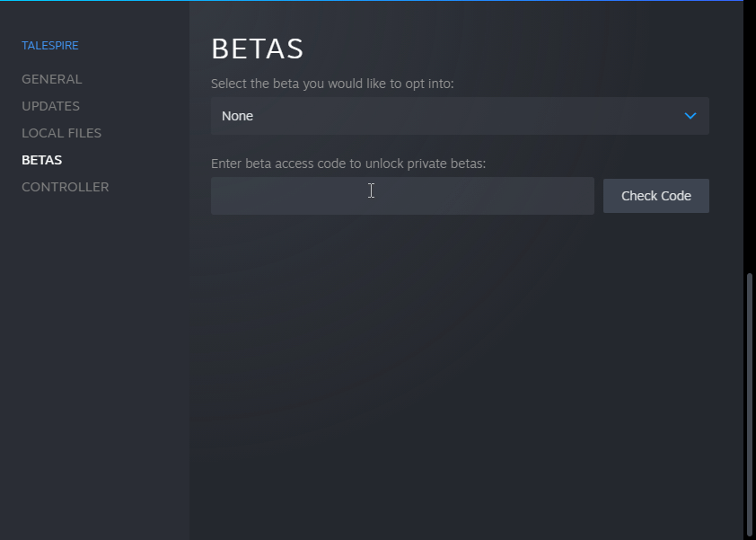Open the GENERAL settings tab
The height and width of the screenshot is (540, 756).
[51, 79]
